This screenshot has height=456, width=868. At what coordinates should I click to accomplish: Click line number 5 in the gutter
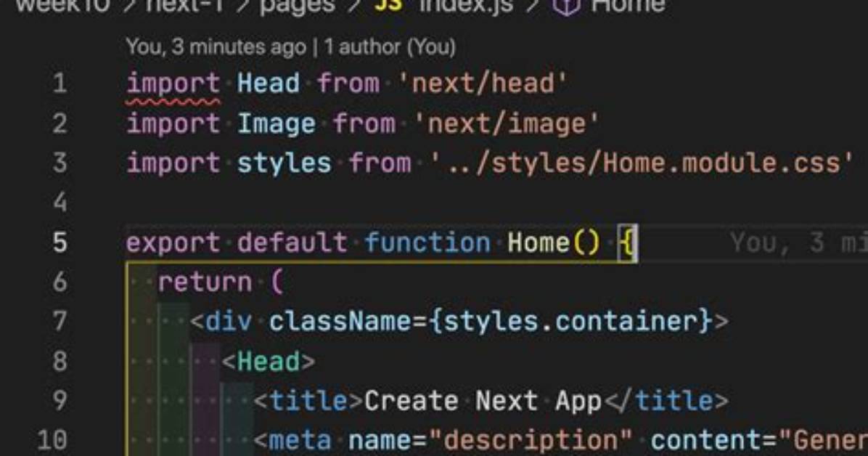[x=60, y=243]
